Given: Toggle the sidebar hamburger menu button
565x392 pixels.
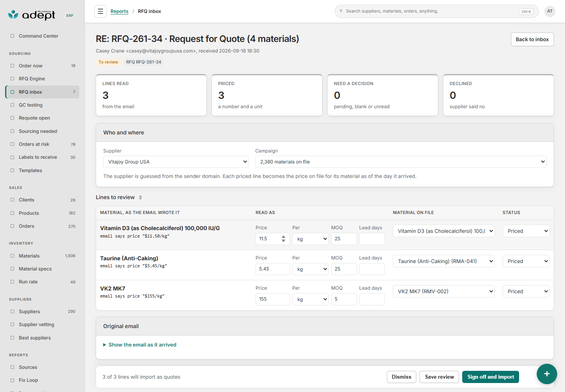Looking at the screenshot, I should pos(100,11).
